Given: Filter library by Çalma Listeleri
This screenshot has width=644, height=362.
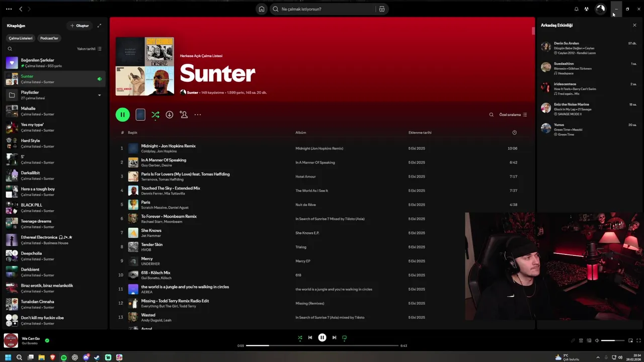Looking at the screenshot, I should (x=21, y=38).
